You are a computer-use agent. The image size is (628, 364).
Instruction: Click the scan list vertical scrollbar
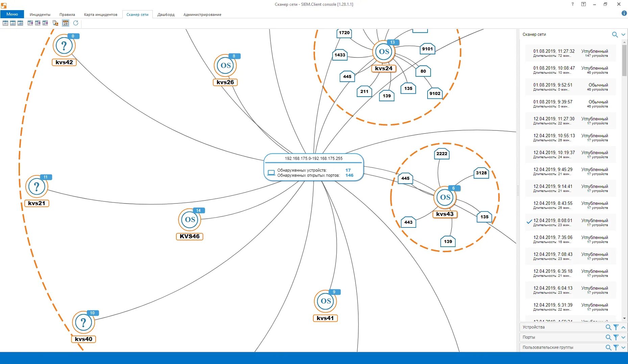click(624, 61)
